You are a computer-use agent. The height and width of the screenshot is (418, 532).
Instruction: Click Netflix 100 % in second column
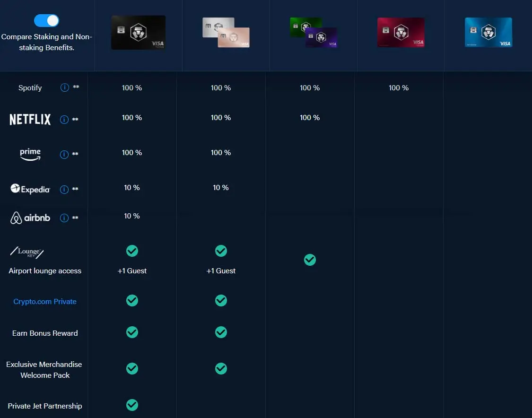tap(221, 118)
